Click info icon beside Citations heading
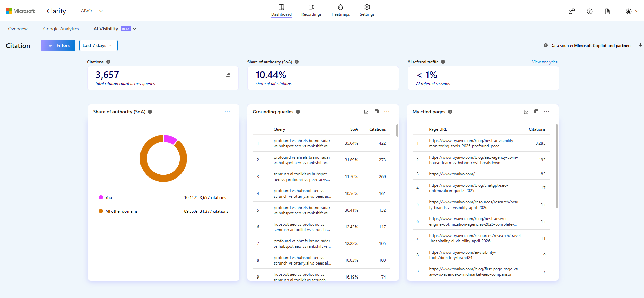The image size is (644, 298). (x=108, y=62)
